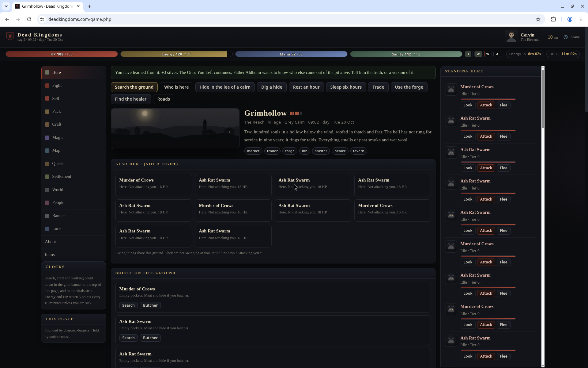Click the Dead Kingdoms shield logo
Viewport: 588px width, 368px height.
click(10, 36)
